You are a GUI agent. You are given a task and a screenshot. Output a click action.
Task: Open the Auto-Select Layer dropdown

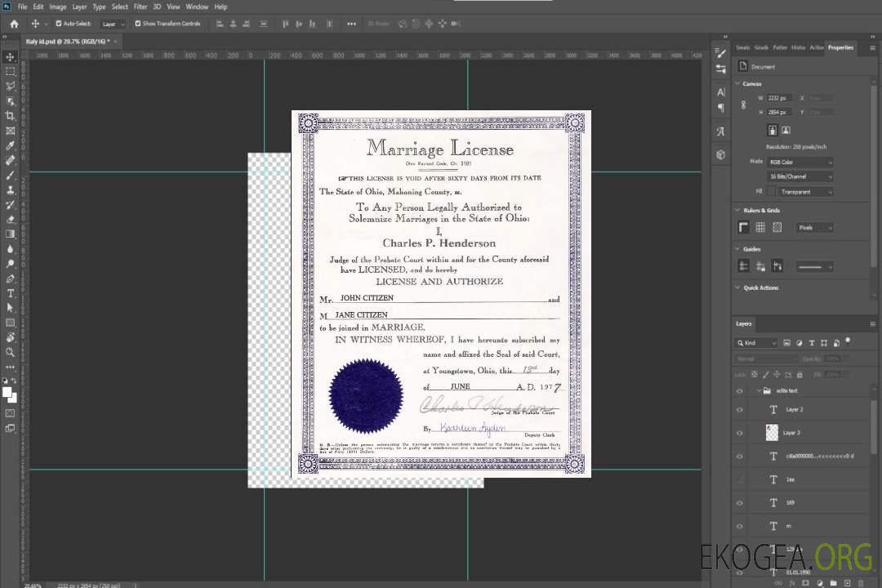[113, 24]
